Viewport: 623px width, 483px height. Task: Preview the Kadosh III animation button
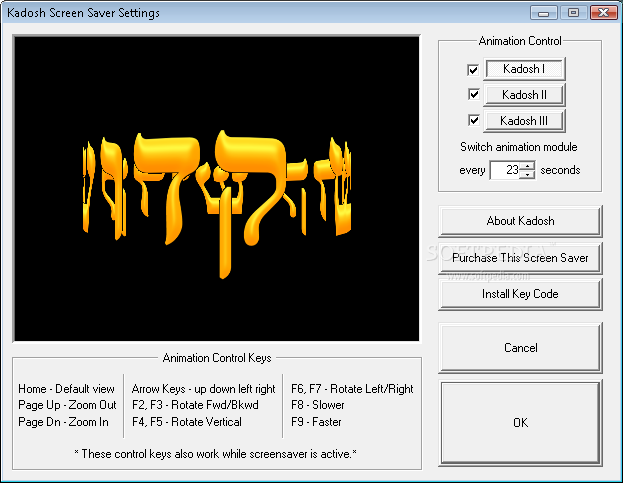(x=524, y=121)
